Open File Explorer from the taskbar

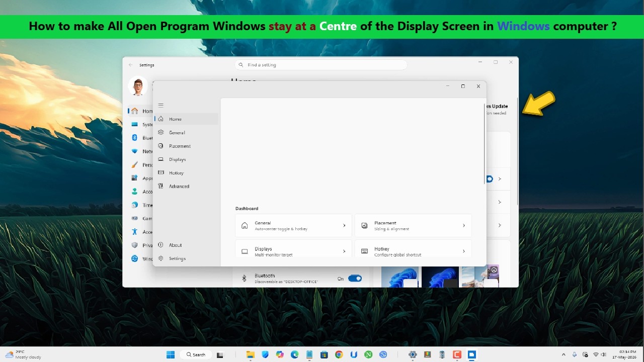click(x=250, y=354)
